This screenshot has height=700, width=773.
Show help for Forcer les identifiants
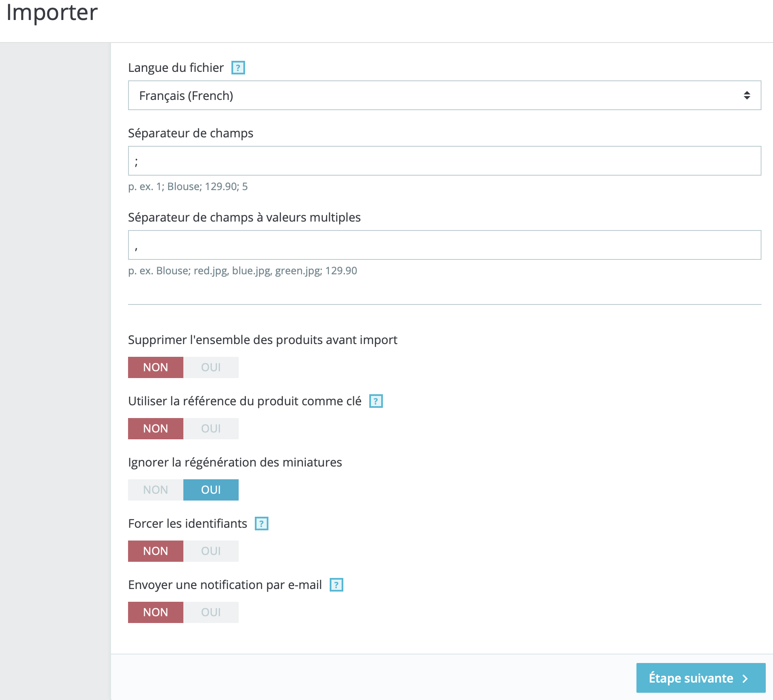pyautogui.click(x=262, y=524)
